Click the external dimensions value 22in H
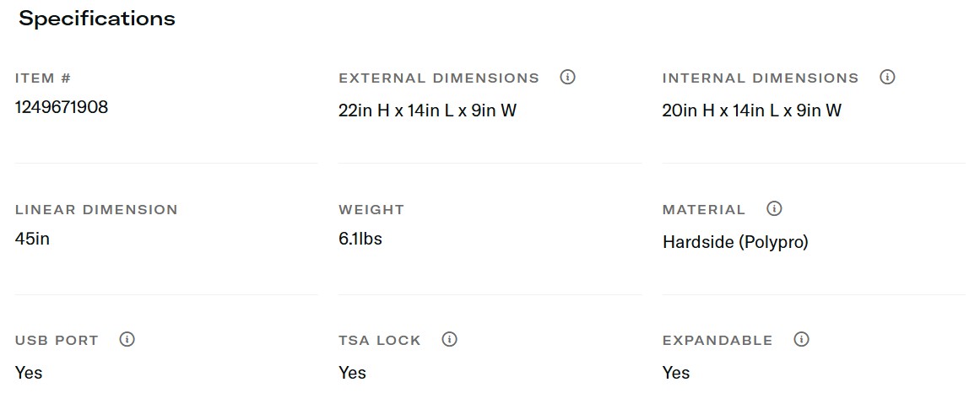The width and height of the screenshot is (980, 420). tap(427, 110)
